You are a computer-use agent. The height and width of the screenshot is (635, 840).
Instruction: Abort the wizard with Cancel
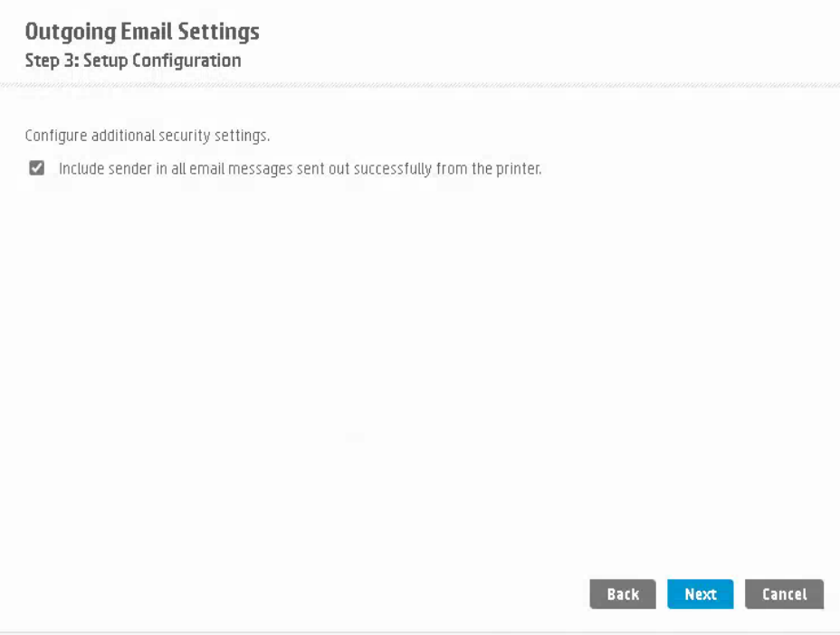[x=784, y=594]
